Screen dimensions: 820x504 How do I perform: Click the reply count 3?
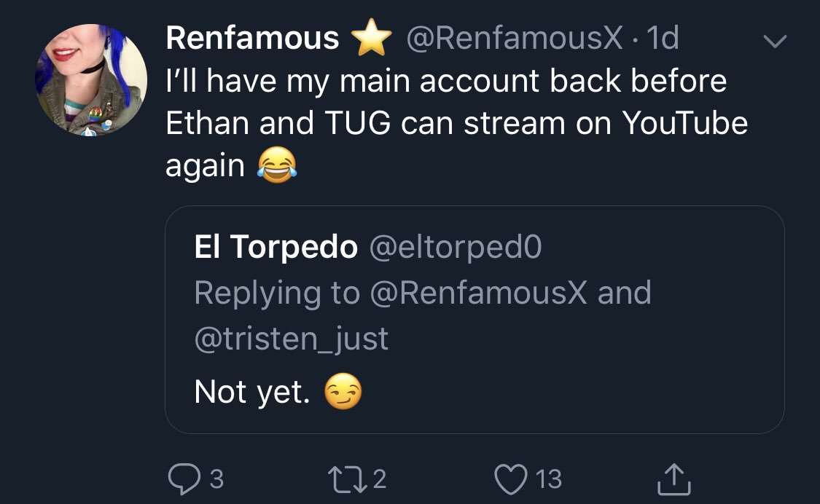216,479
